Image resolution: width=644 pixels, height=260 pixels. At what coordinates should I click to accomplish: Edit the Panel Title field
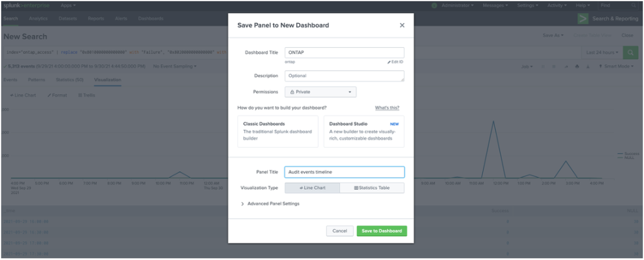[x=344, y=172]
